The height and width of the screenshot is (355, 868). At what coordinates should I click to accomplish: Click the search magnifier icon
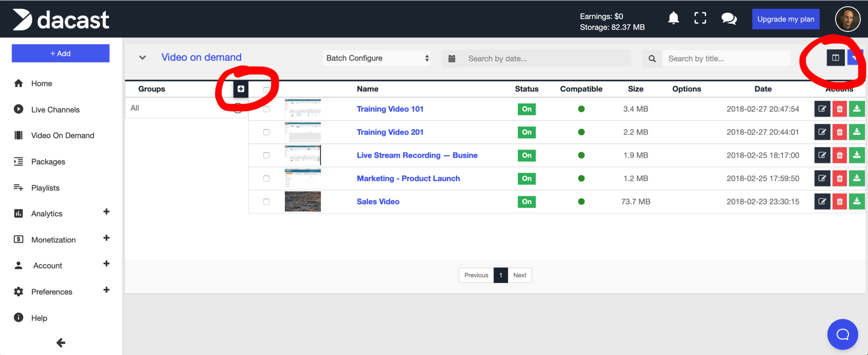(652, 59)
